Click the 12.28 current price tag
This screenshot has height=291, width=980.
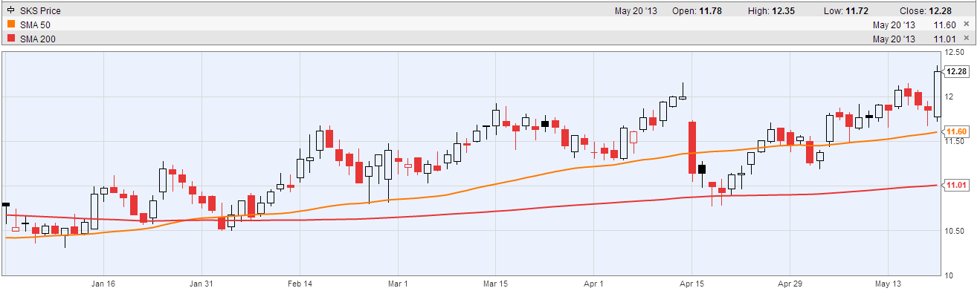956,71
